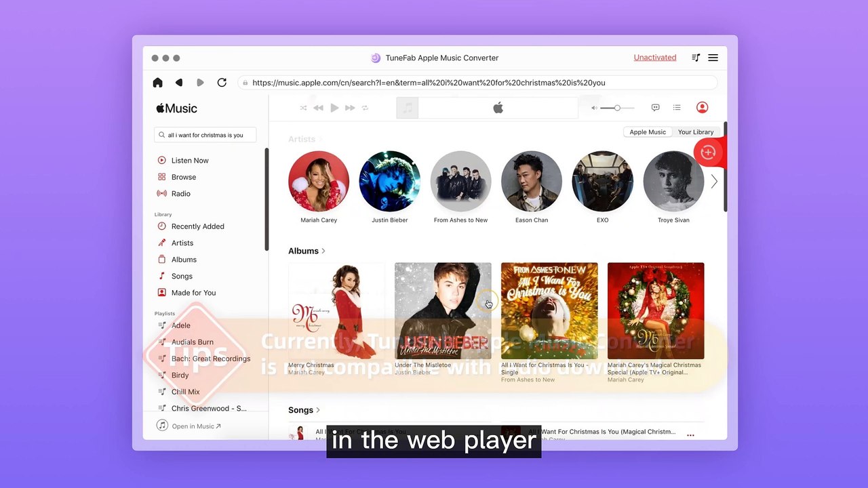The image size is (868, 488).
Task: Select the Mariah Carey artist photo
Action: pos(319,182)
